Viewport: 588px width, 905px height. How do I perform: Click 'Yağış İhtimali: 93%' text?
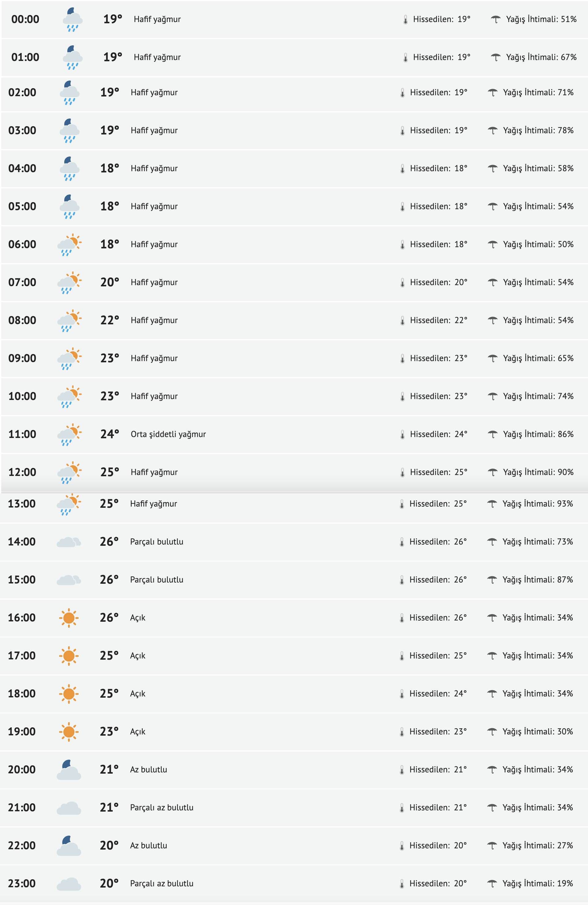[x=537, y=503]
